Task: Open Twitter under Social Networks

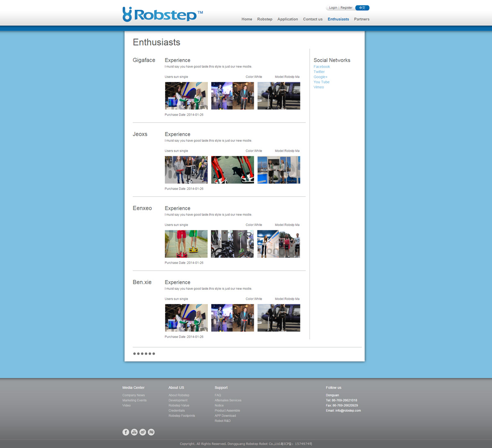Action: click(x=319, y=72)
